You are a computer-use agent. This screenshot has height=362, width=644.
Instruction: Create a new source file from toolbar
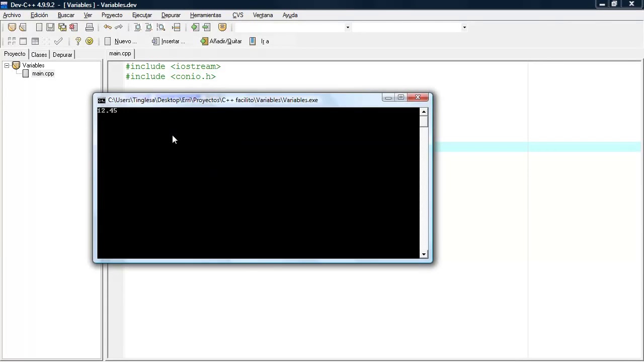tap(39, 27)
